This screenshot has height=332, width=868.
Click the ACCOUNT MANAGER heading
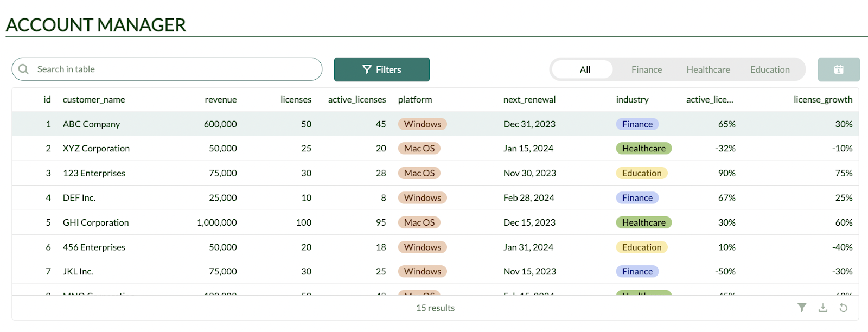[x=95, y=25]
